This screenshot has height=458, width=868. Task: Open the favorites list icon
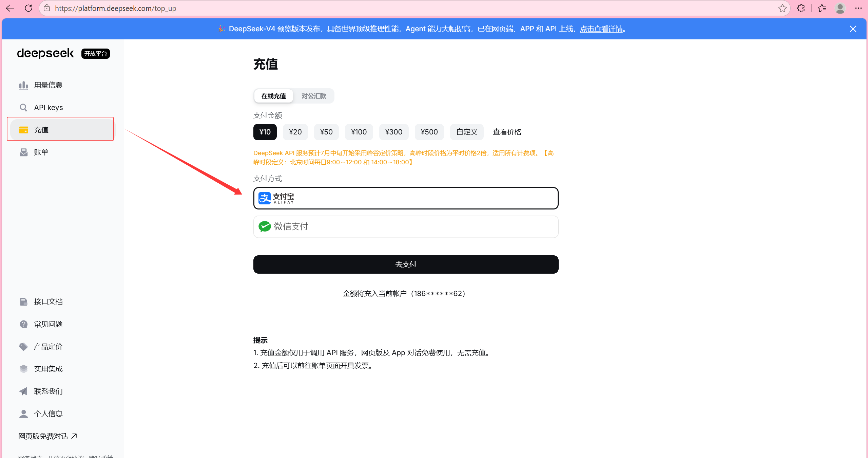pyautogui.click(x=822, y=8)
